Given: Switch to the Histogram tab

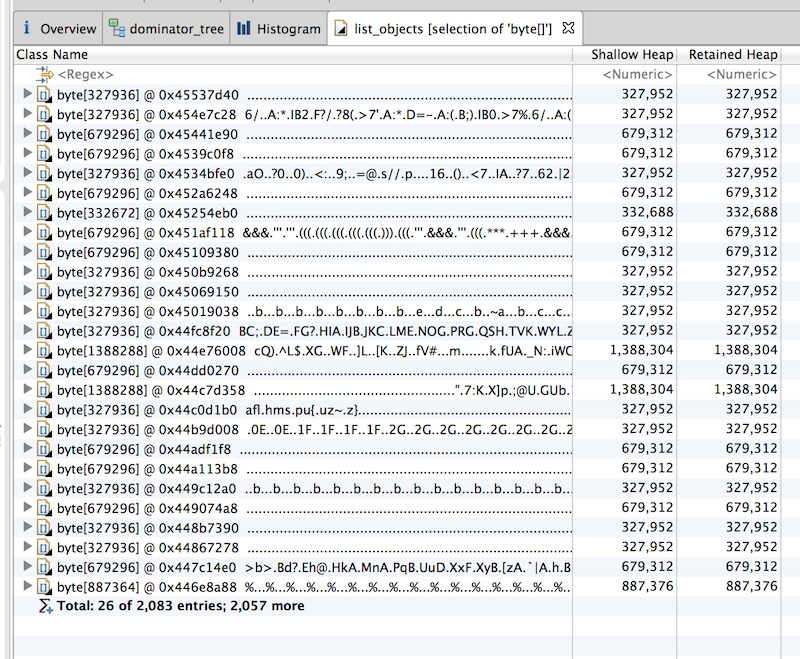Looking at the screenshot, I should click(279, 29).
